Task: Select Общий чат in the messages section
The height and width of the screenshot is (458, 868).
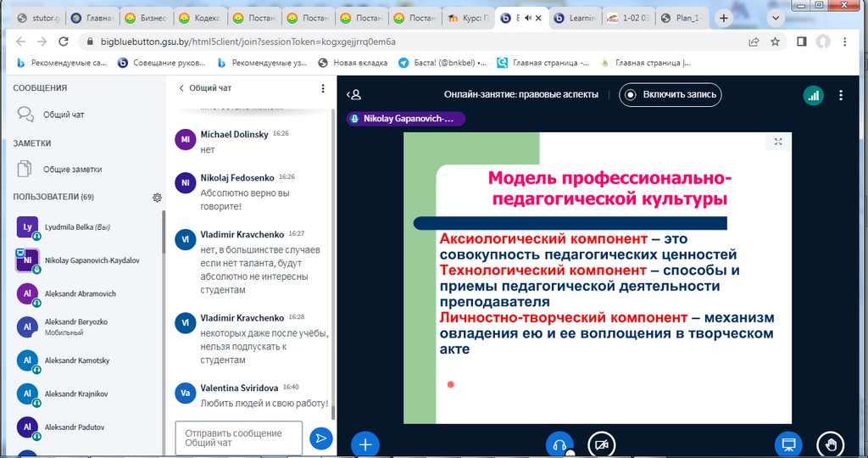Action: (x=64, y=114)
